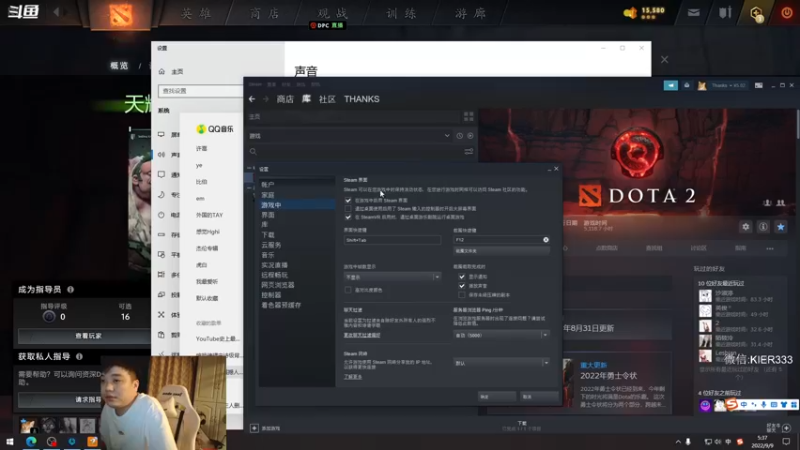Open Dota 2 manage gear icon

point(745,227)
